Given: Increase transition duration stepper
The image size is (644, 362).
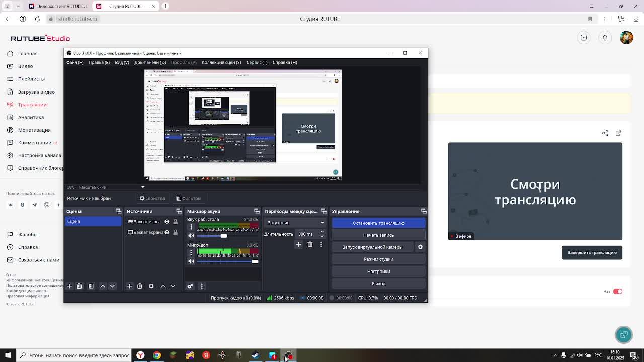Looking at the screenshot, I should 322,232.
